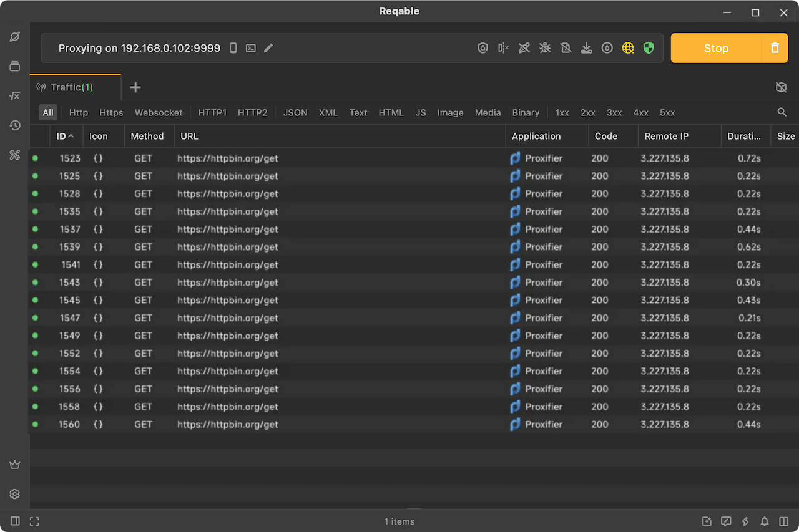This screenshot has width=799, height=532.
Task: Click the Duration column header
Action: [746, 136]
